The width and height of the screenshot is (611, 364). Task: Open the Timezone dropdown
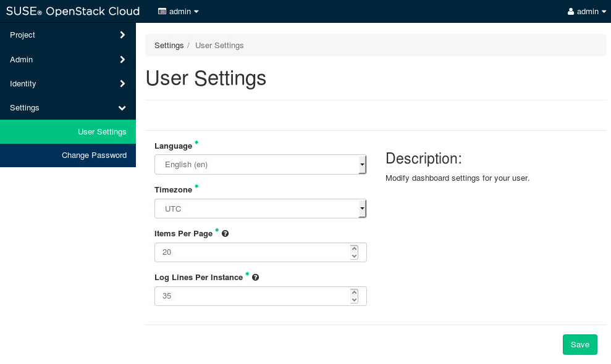tap(260, 209)
